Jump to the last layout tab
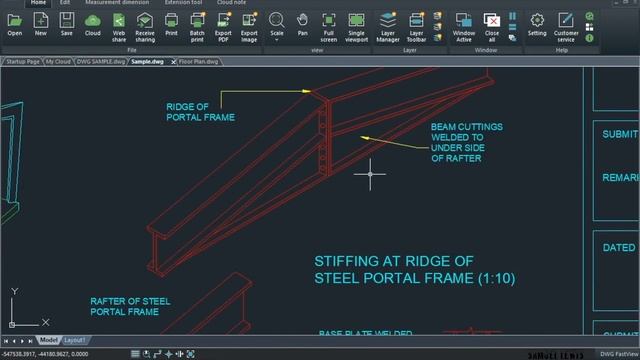640x360 pixels. (30, 341)
